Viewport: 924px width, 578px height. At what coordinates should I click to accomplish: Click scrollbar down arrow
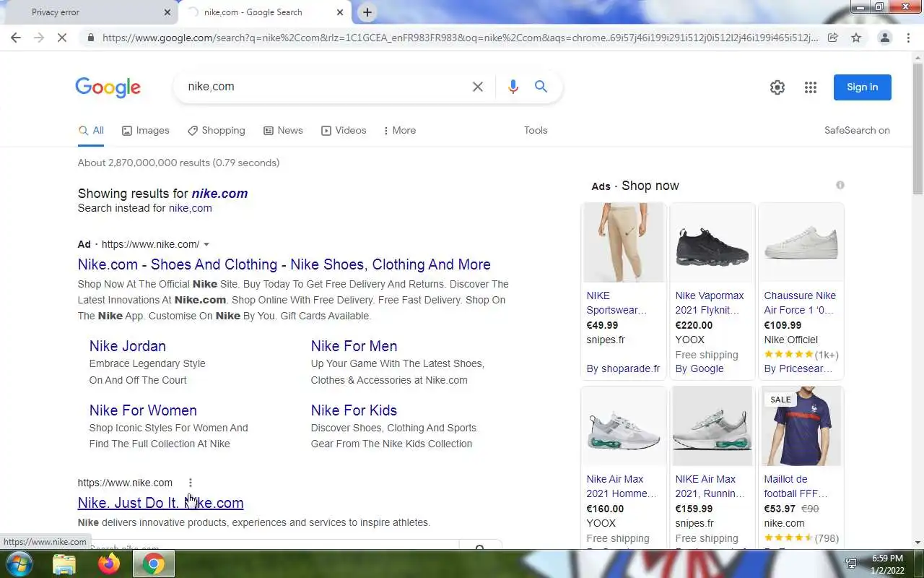[918, 543]
